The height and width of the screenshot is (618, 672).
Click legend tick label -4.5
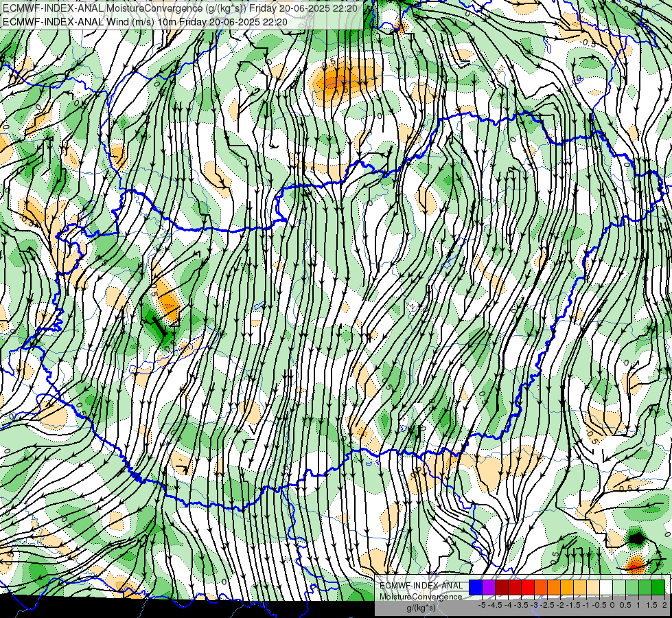click(496, 605)
